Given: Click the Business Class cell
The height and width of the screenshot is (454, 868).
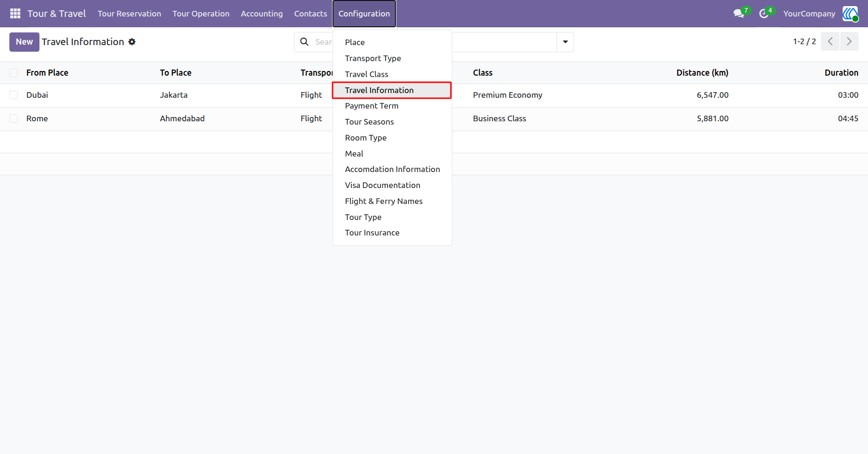Looking at the screenshot, I should coord(499,118).
